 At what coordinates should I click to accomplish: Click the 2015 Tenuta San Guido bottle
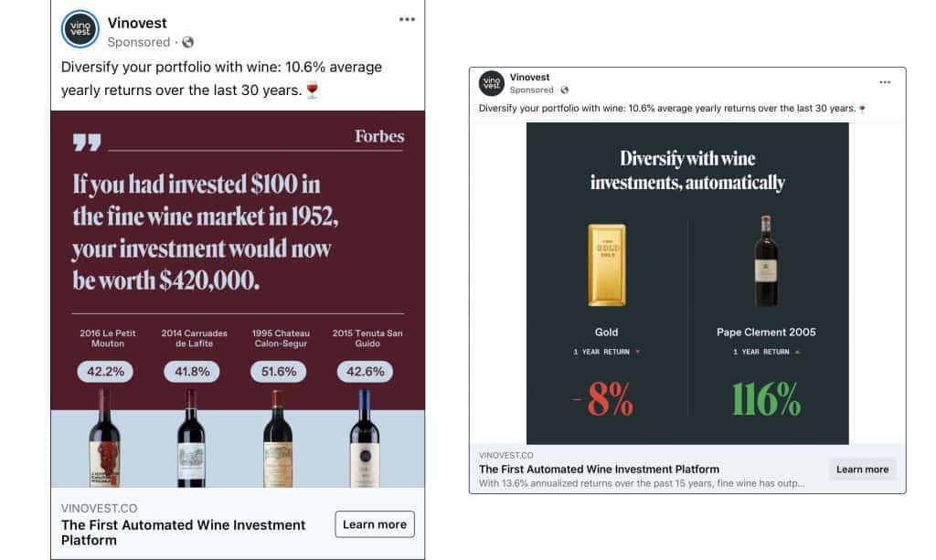(364, 438)
